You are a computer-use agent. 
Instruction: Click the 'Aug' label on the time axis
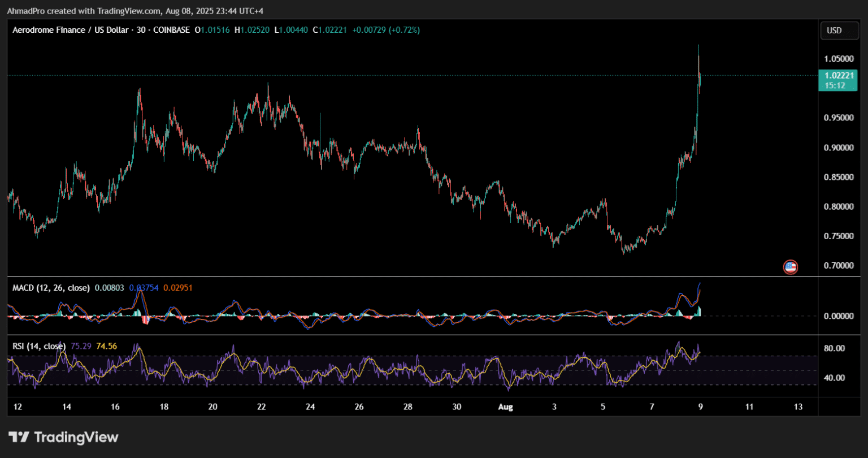pos(505,407)
